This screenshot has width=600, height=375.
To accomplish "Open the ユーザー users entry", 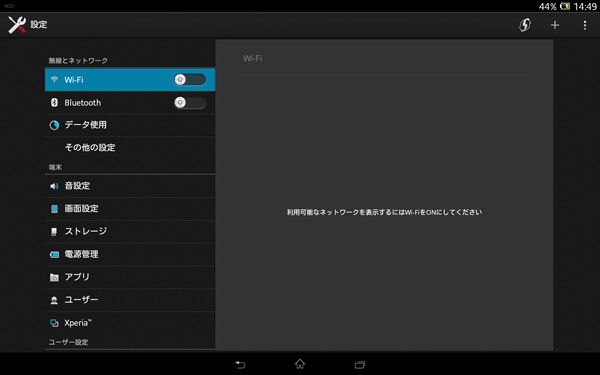I will [x=130, y=300].
